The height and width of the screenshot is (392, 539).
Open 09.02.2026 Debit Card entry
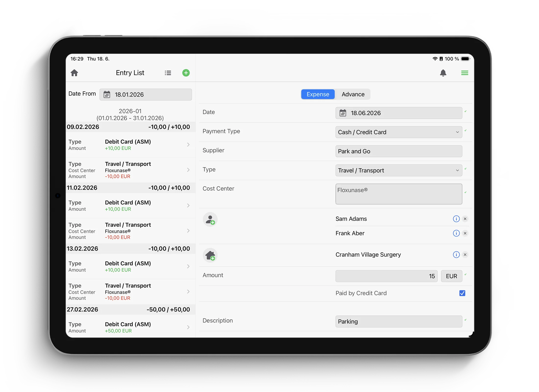tap(130, 145)
